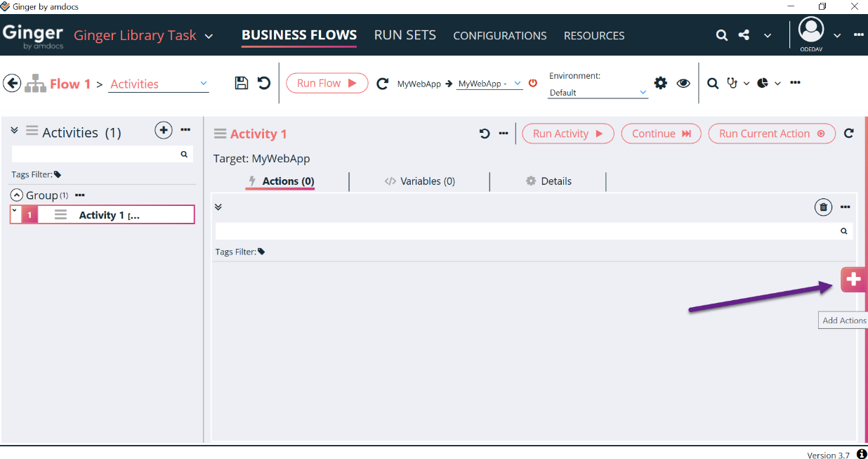Collapse Activities panel with the double chevron
The image size is (868, 459).
[x=14, y=131]
